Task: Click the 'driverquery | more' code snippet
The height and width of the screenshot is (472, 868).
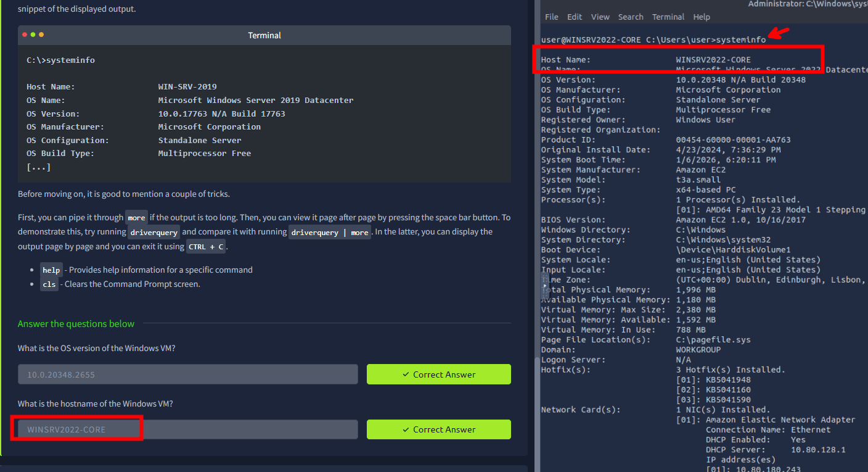Action: [329, 233]
